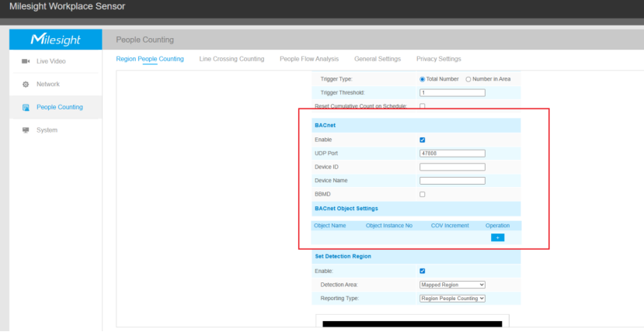Click the Set Detection Region heading
644x332 pixels.
[343, 256]
